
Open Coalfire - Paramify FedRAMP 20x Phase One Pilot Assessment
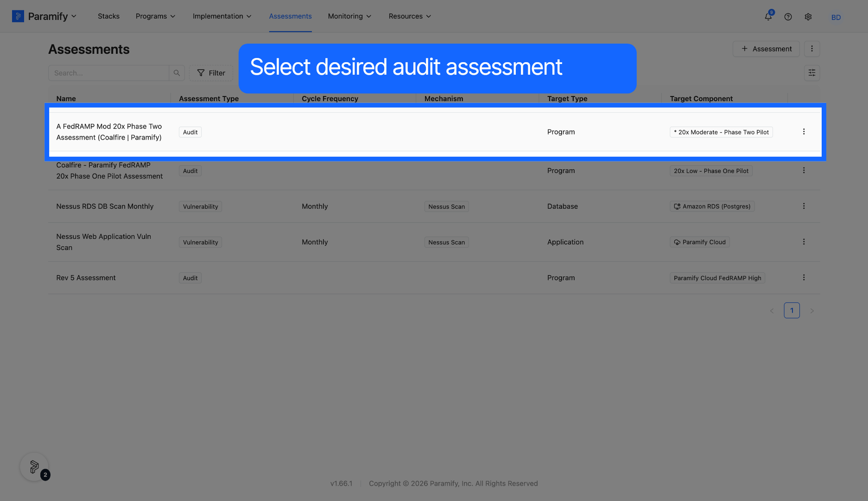[x=109, y=170]
